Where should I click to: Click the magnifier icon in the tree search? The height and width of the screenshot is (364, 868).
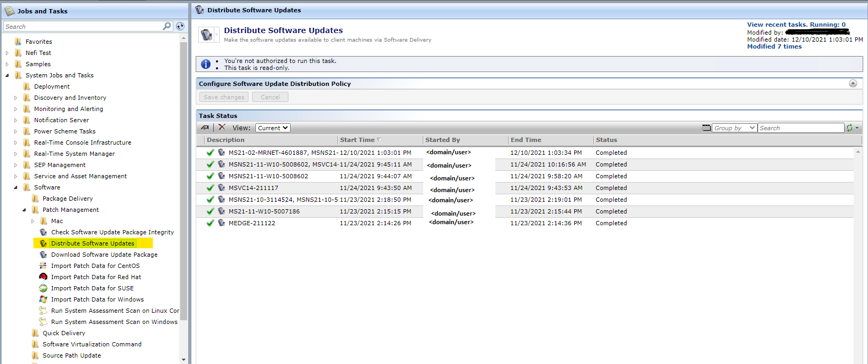pos(167,26)
